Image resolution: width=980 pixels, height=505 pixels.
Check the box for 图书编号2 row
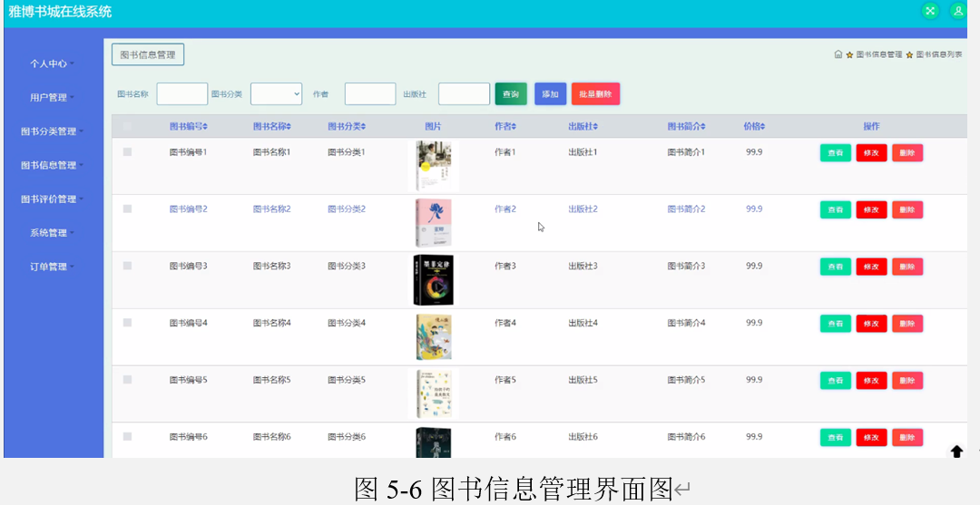coord(128,209)
